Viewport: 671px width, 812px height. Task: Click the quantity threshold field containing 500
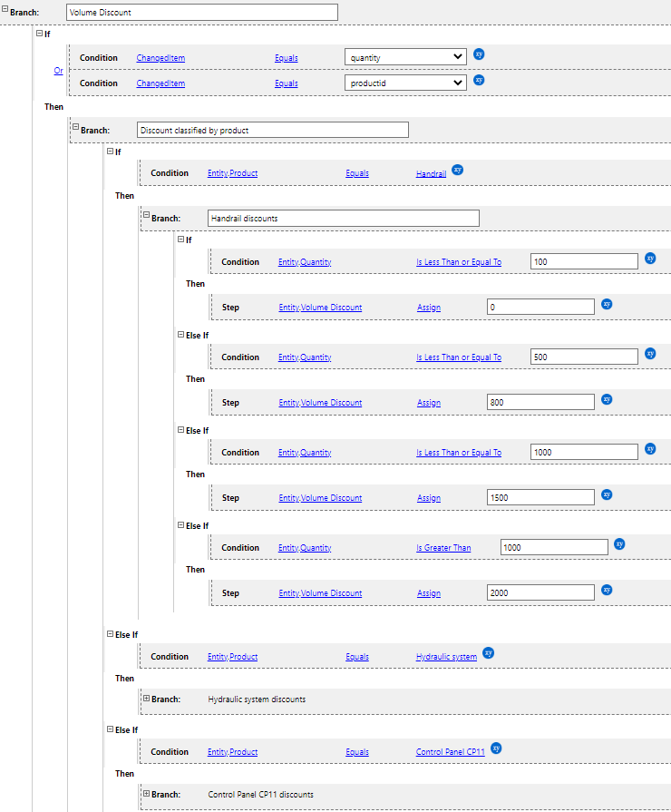coord(584,357)
